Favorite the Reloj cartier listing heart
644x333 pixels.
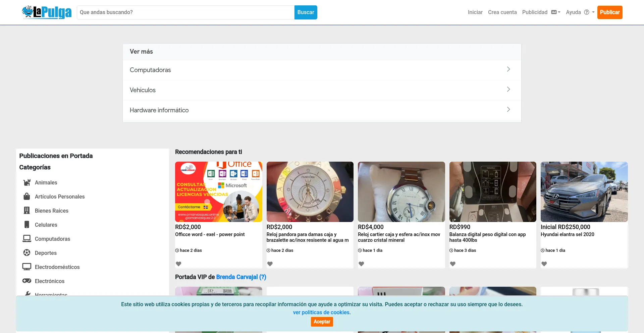[361, 264]
